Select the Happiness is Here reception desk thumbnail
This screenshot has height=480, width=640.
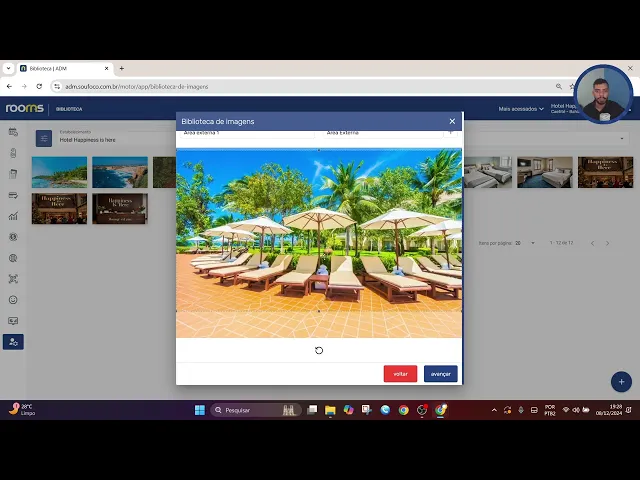coord(120,209)
